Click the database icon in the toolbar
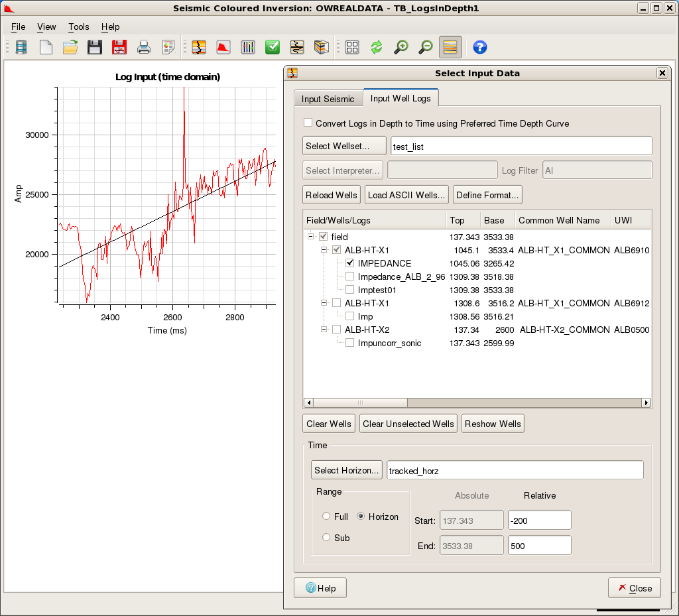 pyautogui.click(x=21, y=47)
